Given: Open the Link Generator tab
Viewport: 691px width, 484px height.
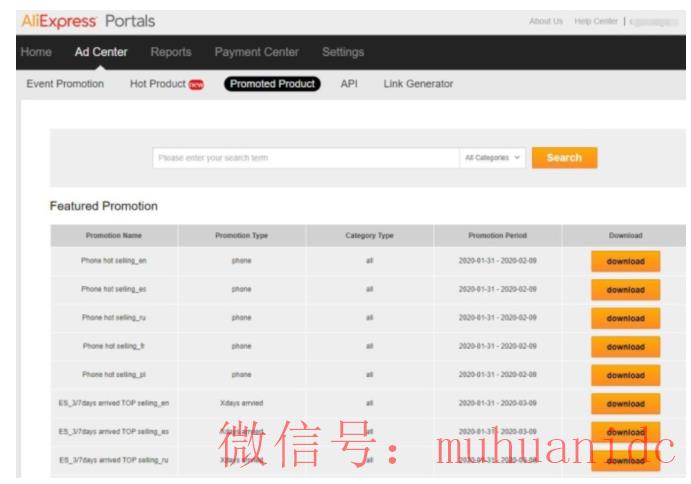Looking at the screenshot, I should point(418,84).
